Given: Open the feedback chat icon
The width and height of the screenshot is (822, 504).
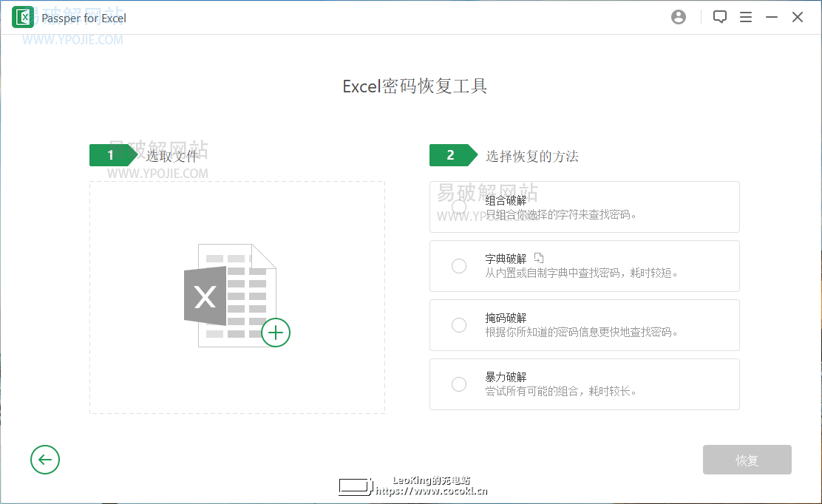Looking at the screenshot, I should click(720, 17).
